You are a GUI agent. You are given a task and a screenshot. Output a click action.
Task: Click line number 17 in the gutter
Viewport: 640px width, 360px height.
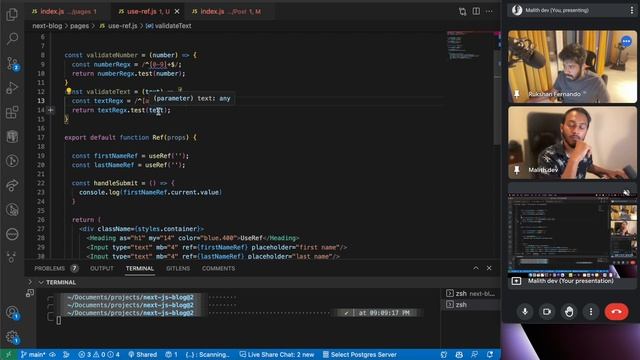pyautogui.click(x=41, y=137)
